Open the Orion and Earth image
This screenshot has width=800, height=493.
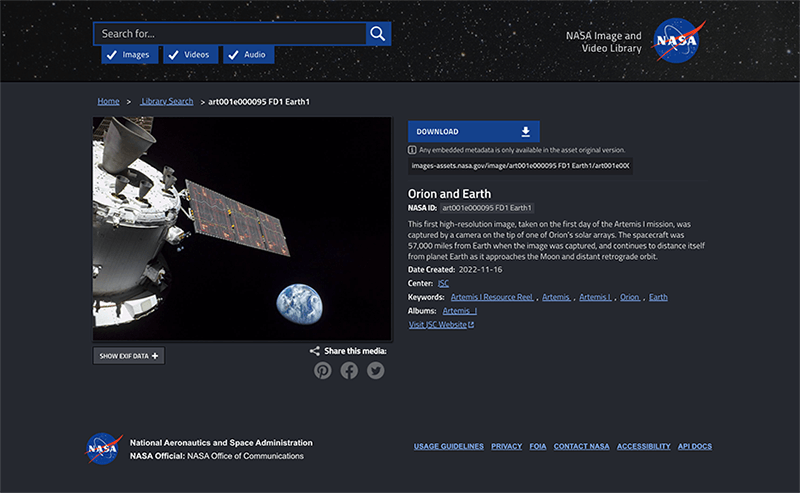click(242, 228)
